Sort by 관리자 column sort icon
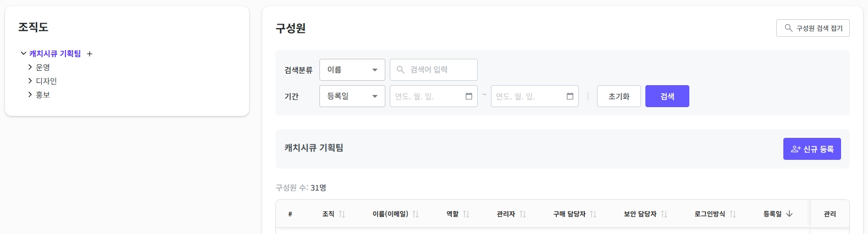 [523, 214]
